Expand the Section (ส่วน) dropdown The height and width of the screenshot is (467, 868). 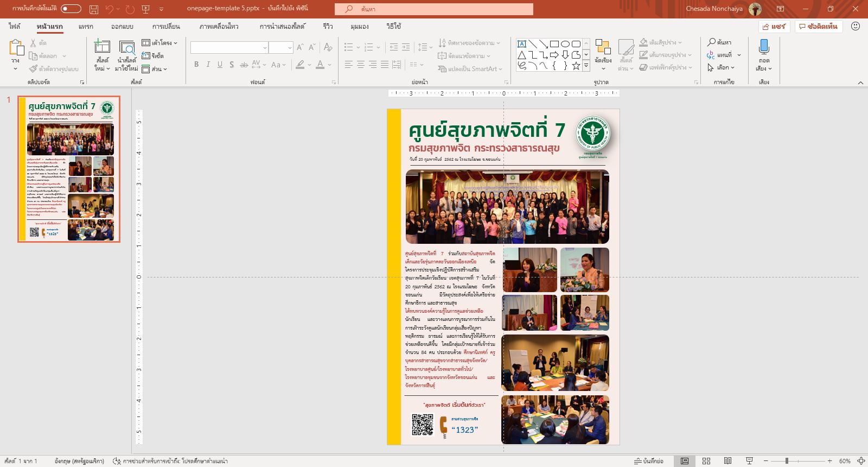(155, 69)
